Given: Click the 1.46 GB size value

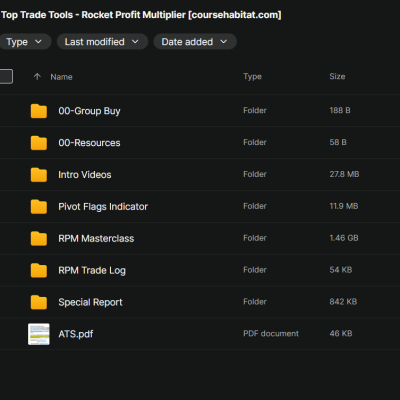Looking at the screenshot, I should pyautogui.click(x=344, y=238).
